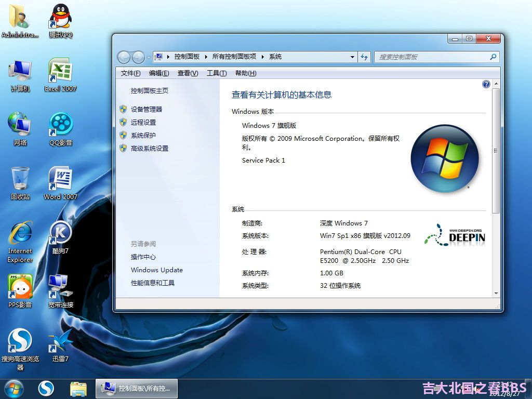532x399 pixels.
Task: Click the Windows 7 logo image
Action: [x=445, y=158]
